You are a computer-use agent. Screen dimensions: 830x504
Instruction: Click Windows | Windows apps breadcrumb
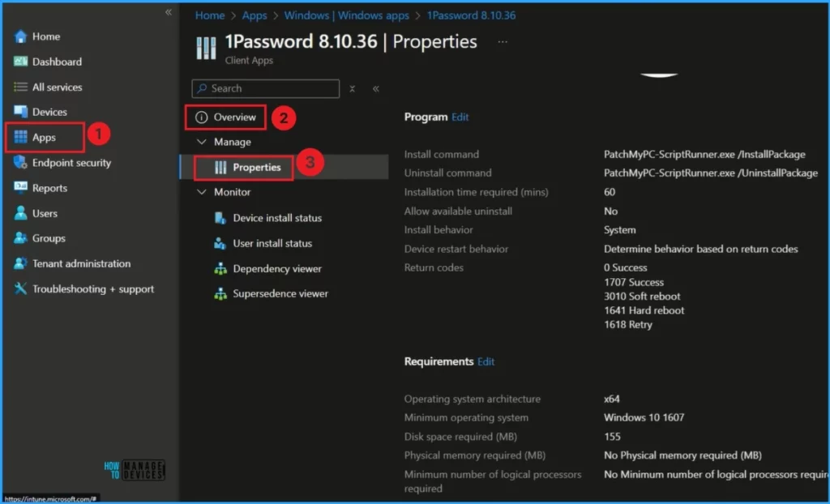[347, 15]
